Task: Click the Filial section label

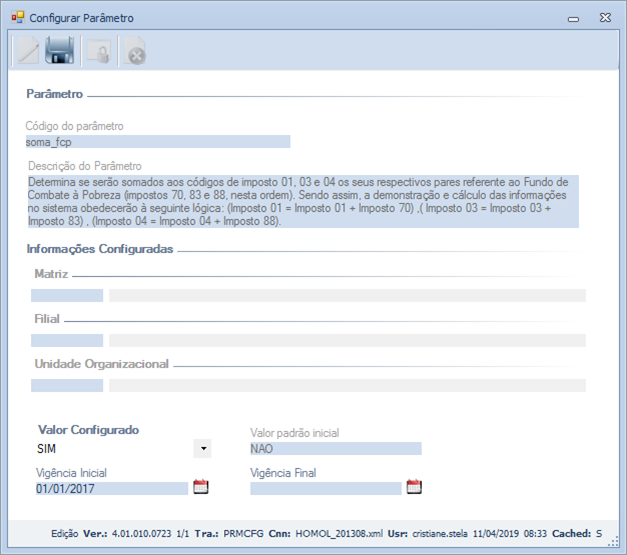Action: coord(47,319)
